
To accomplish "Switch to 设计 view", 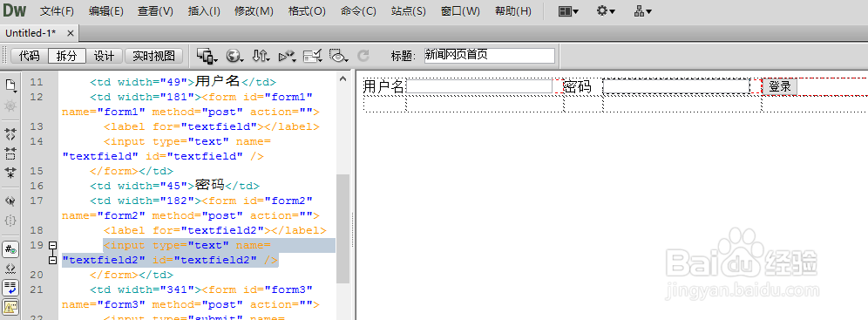I will pos(104,56).
